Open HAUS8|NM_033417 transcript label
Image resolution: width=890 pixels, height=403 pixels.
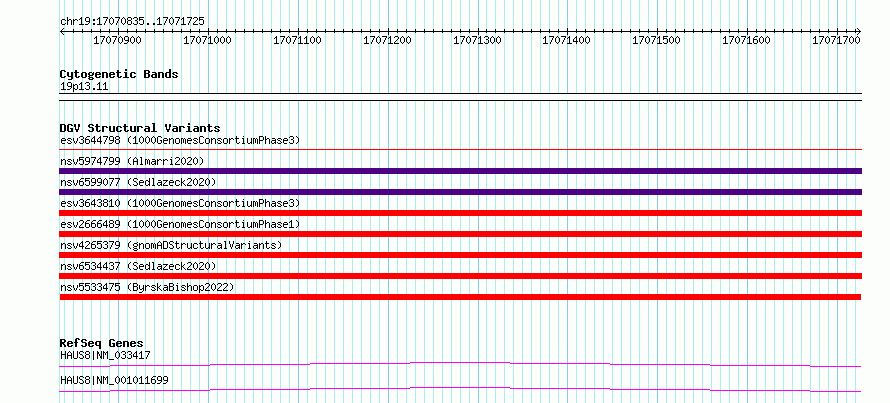(105, 355)
